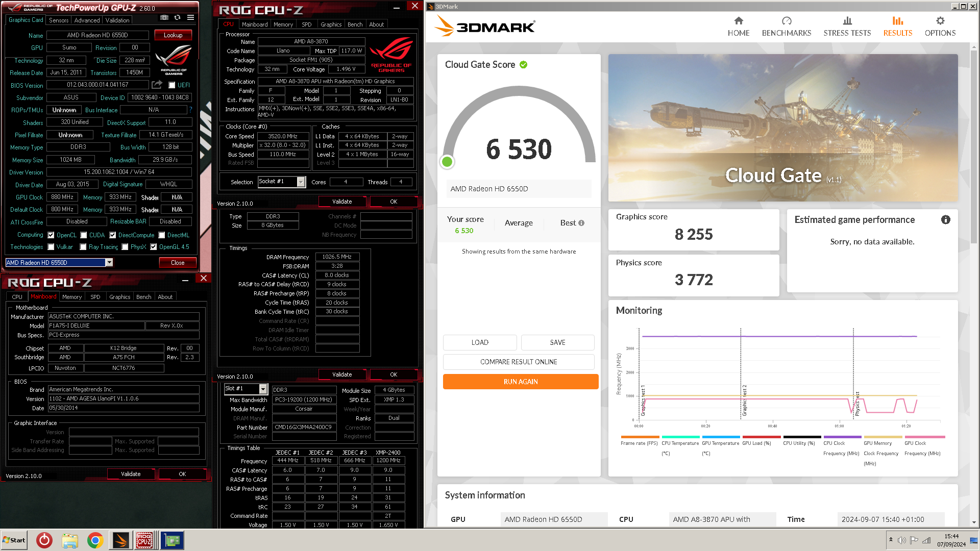The image size is (980, 551).
Task: Toggle the OpenCL checkbox
Action: [51, 235]
